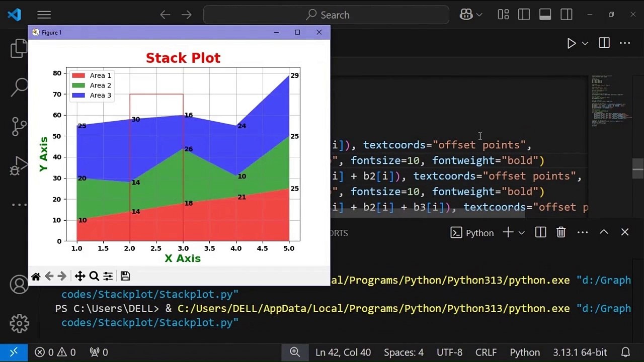Open notifications bell
644x362 pixels.
[x=625, y=352]
